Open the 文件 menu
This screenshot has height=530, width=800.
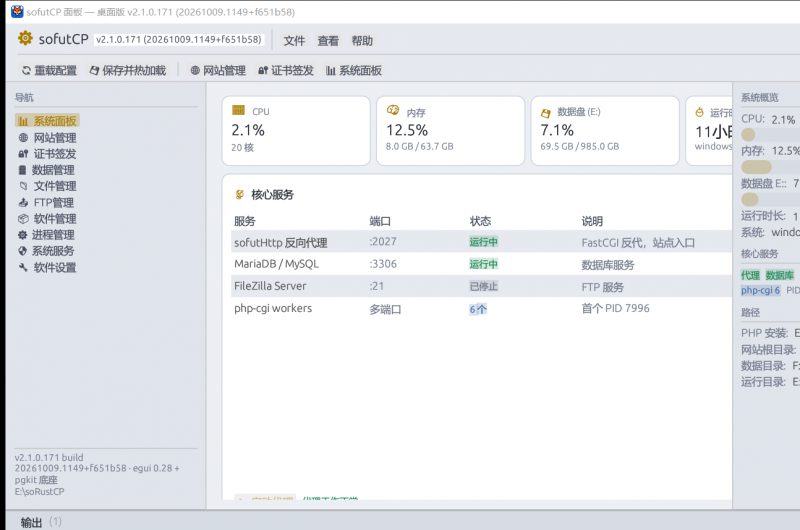click(x=294, y=41)
